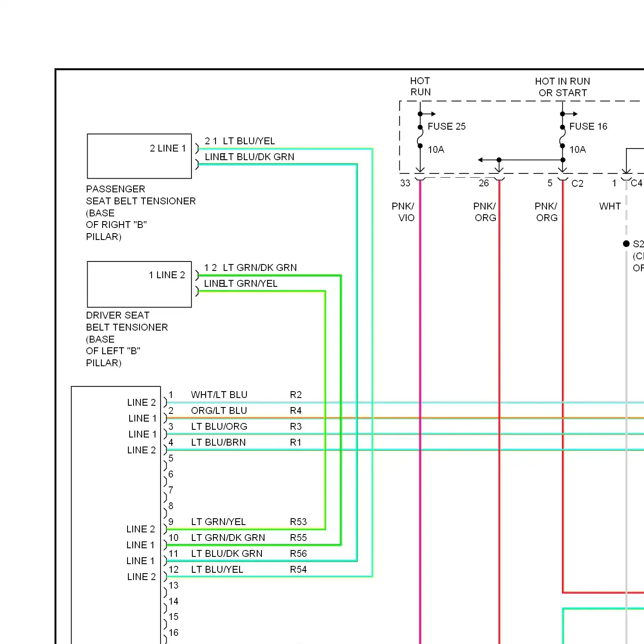
Task: Select the WHT/LT BLU wire label
Action: pyautogui.click(x=219, y=395)
